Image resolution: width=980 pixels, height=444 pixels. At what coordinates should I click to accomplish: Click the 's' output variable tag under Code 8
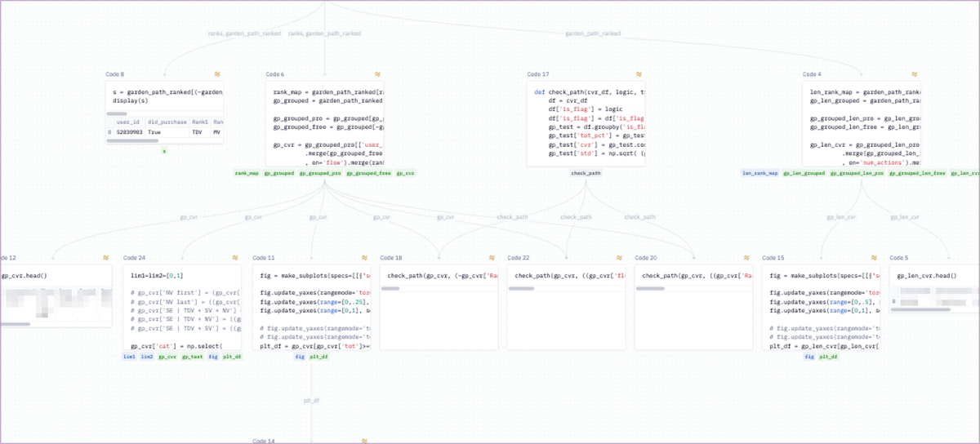click(164, 151)
